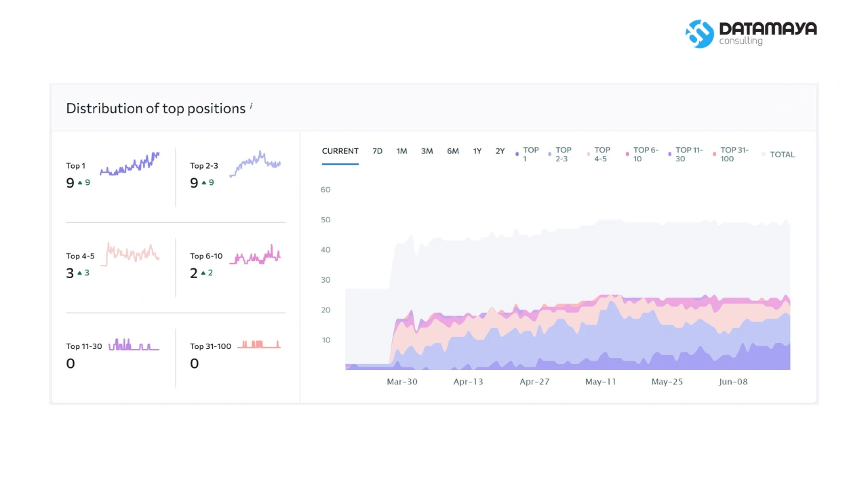Screen dimensions: 868x488
Task: Toggle the TOP 1 legend series
Action: coord(528,155)
